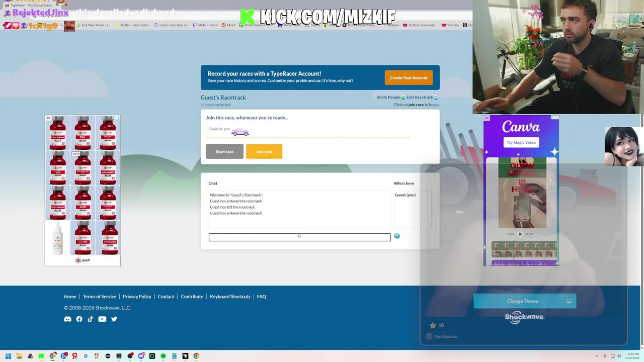Open TypeRacer's TikTok icon in the footer
The image size is (644, 362).
[x=91, y=319]
